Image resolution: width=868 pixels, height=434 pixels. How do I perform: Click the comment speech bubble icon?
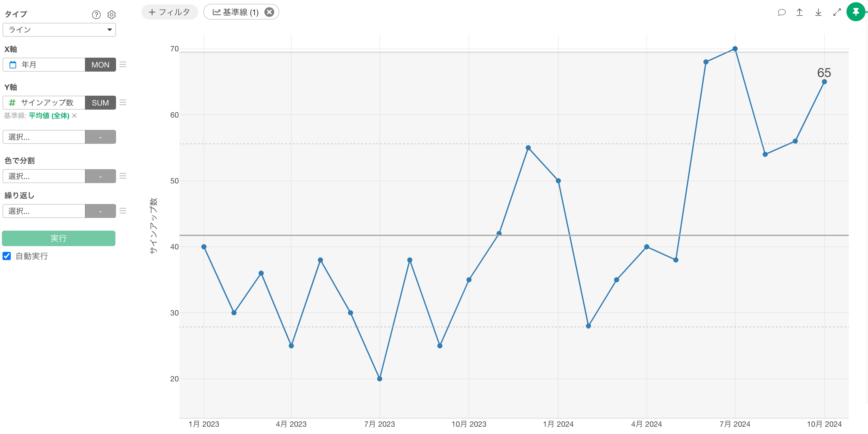[781, 12]
